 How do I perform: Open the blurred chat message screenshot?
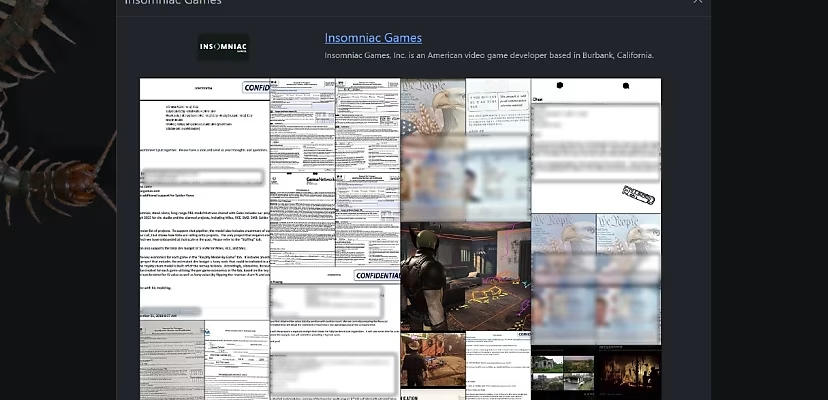[596, 145]
